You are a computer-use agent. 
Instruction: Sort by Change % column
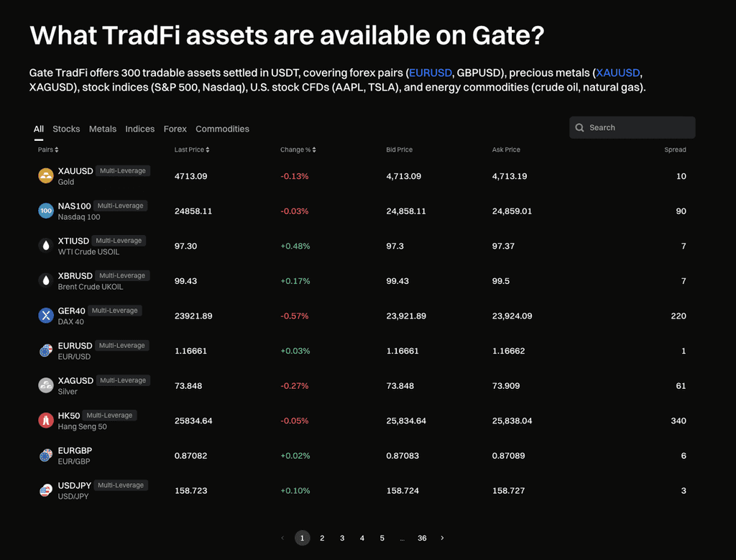coord(298,150)
